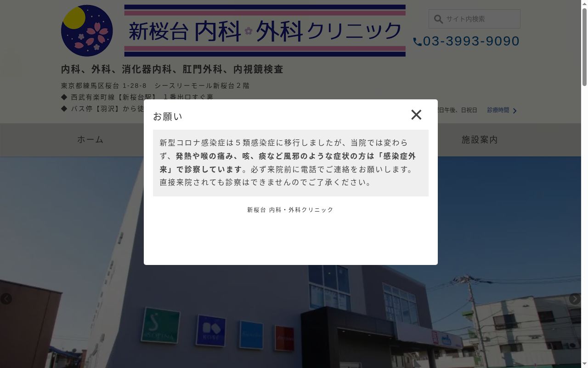Screen dimensions: 588x368
Task: Close the お願い notice dialog
Action: 416,115
